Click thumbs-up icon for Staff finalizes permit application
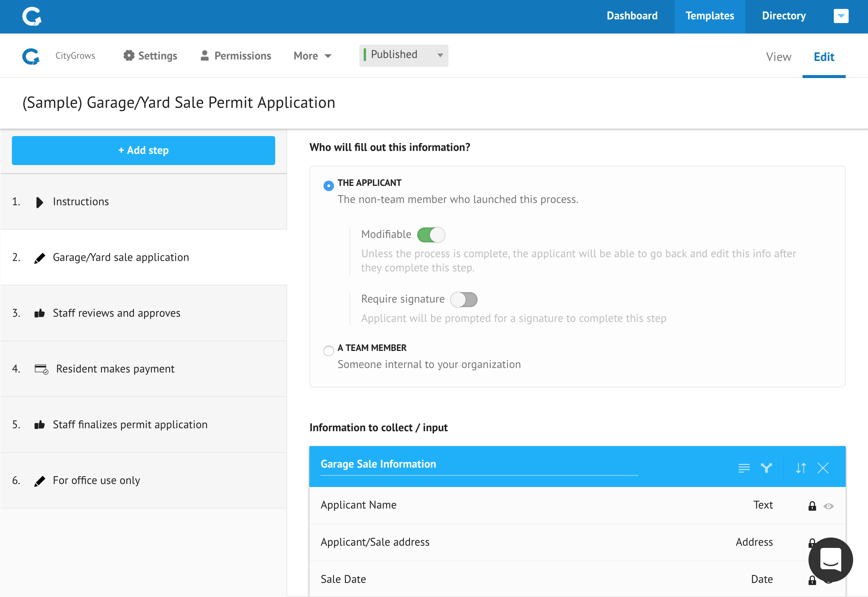The image size is (868, 597). click(x=39, y=425)
